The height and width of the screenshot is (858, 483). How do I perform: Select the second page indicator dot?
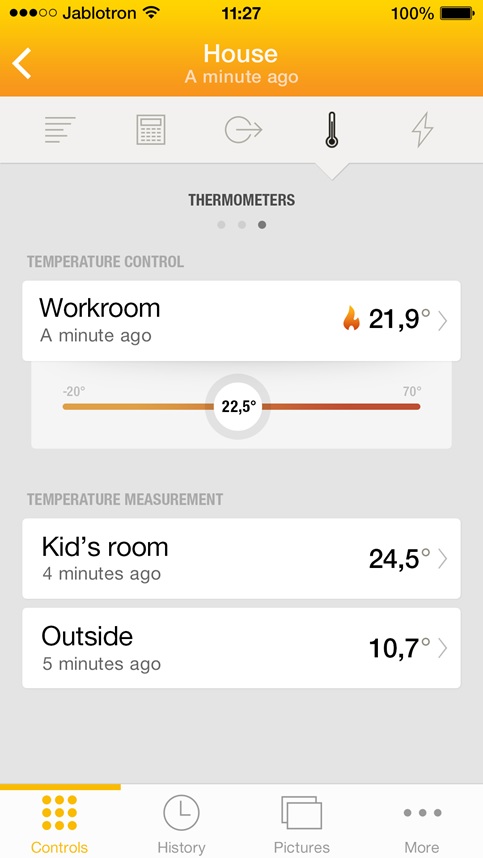pos(242,225)
